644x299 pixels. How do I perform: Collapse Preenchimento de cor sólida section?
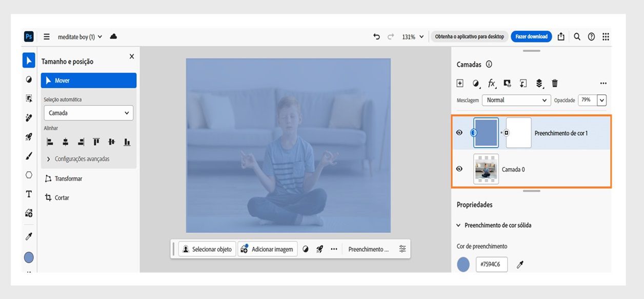(x=458, y=225)
